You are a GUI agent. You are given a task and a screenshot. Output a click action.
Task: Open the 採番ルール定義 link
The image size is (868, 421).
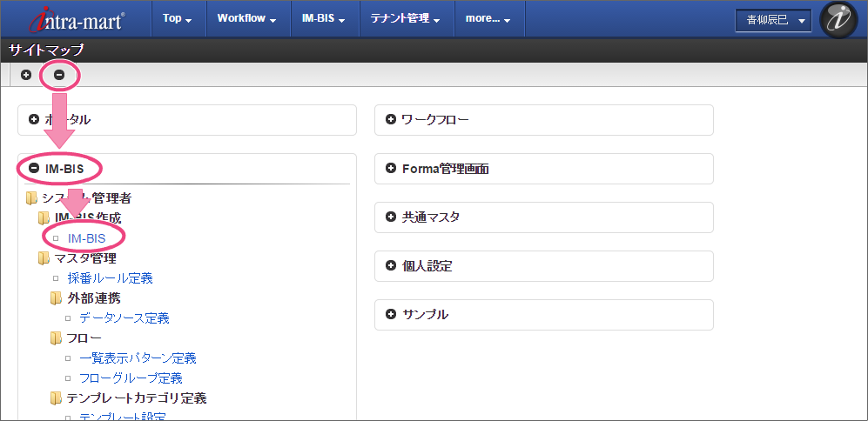[x=110, y=278]
